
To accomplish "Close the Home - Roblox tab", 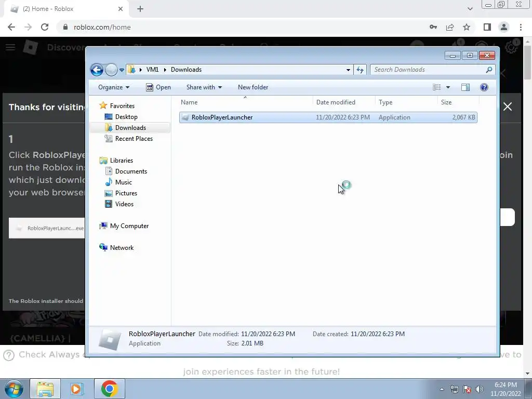I will pyautogui.click(x=121, y=9).
